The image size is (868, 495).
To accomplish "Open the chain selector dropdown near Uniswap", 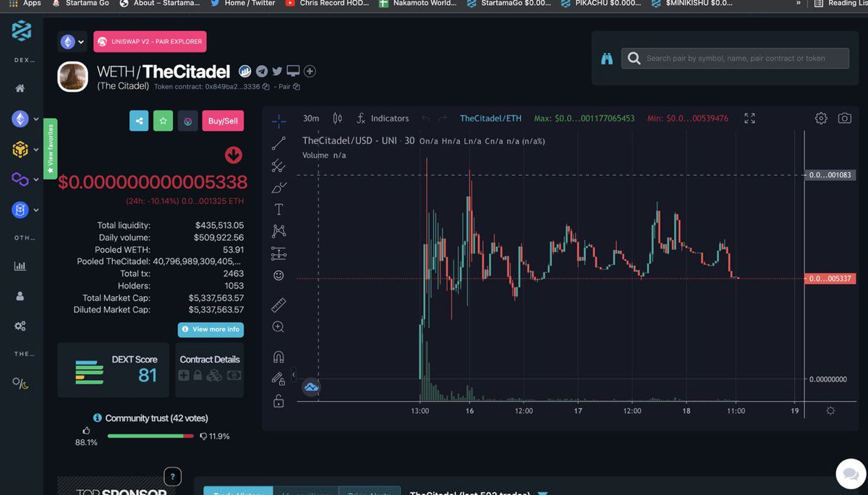I will (x=72, y=42).
